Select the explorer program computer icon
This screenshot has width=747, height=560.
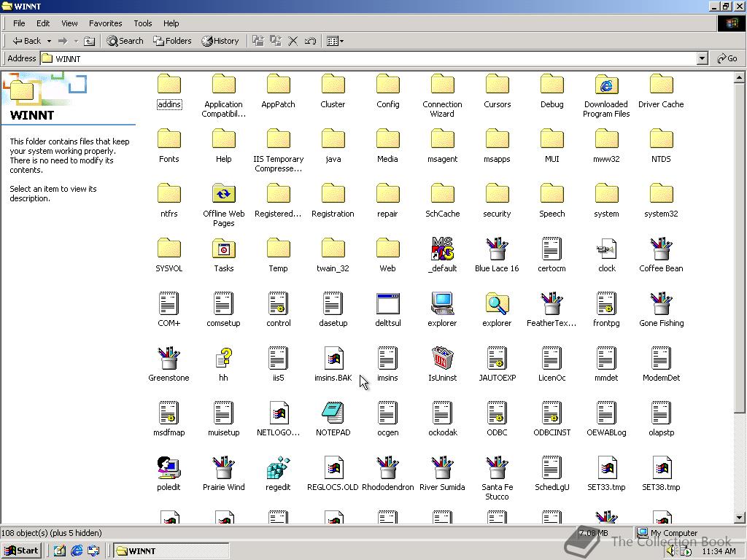coord(442,303)
